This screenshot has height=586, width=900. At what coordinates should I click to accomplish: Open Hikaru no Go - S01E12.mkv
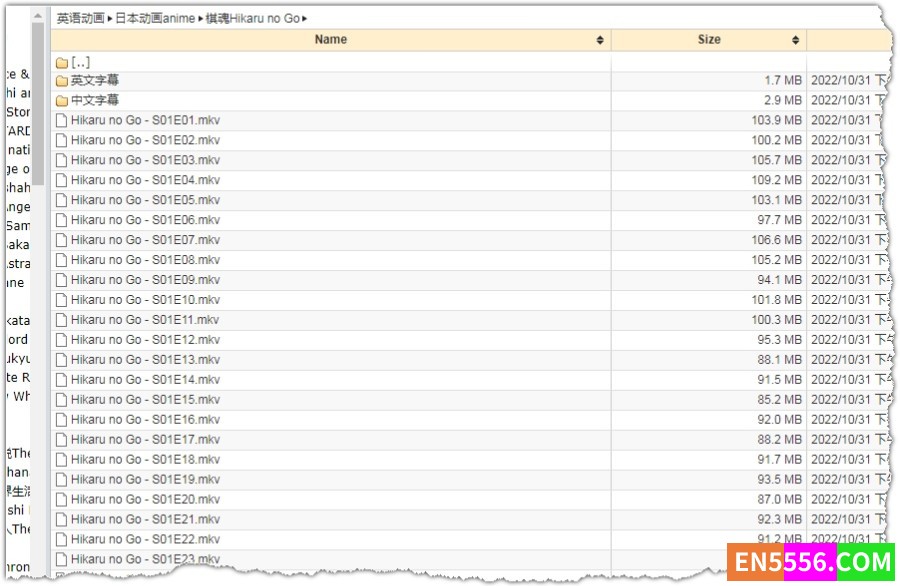[x=145, y=340]
